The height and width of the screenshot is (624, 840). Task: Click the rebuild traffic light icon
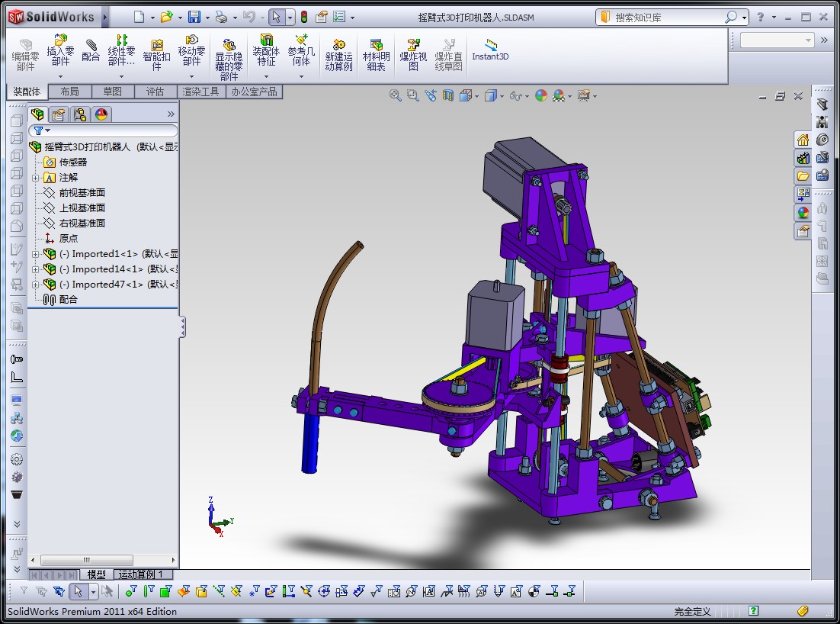(x=303, y=17)
